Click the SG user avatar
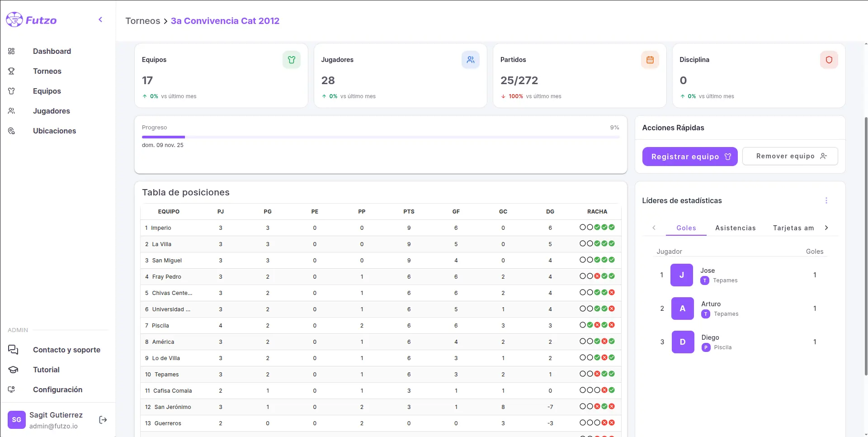The image size is (868, 437). [16, 420]
